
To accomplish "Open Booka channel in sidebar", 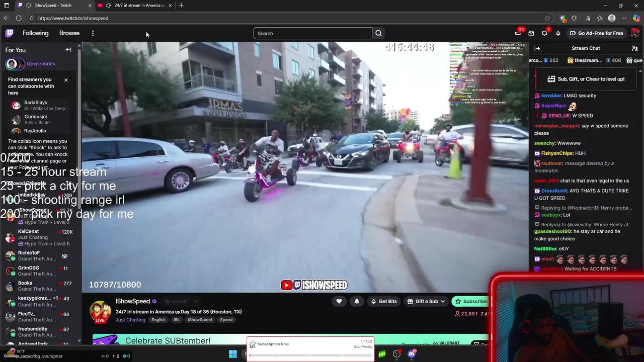I will [40, 286].
